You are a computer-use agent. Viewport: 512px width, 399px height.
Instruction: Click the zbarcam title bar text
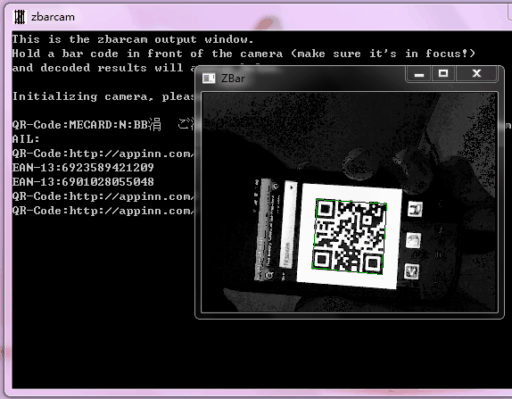point(53,17)
